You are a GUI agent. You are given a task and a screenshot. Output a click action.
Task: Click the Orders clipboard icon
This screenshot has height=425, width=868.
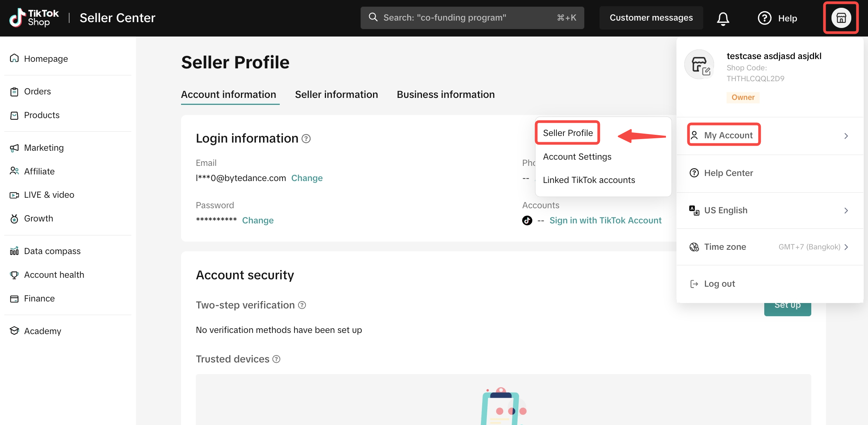click(x=14, y=92)
